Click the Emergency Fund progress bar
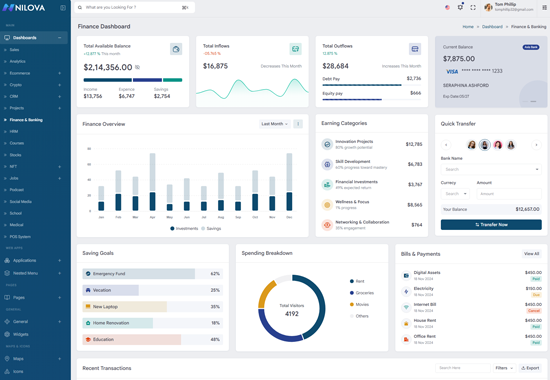The height and width of the screenshot is (380, 550). tap(153, 274)
